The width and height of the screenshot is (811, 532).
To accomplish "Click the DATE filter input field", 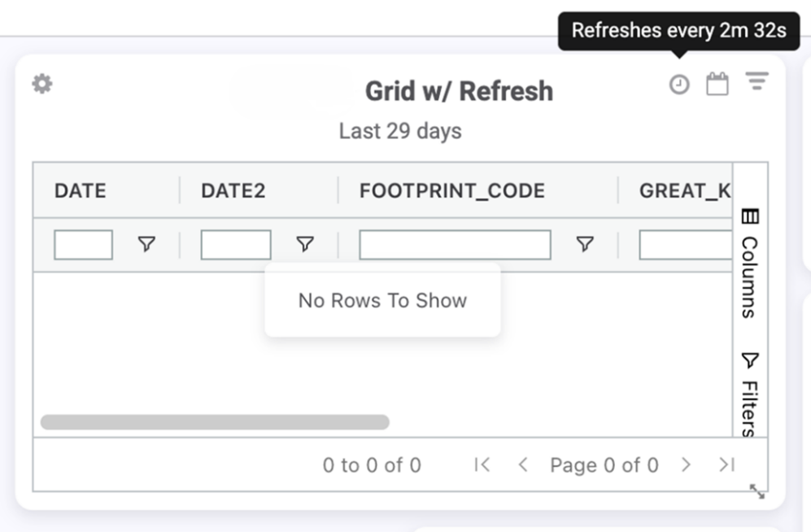I will click(83, 245).
